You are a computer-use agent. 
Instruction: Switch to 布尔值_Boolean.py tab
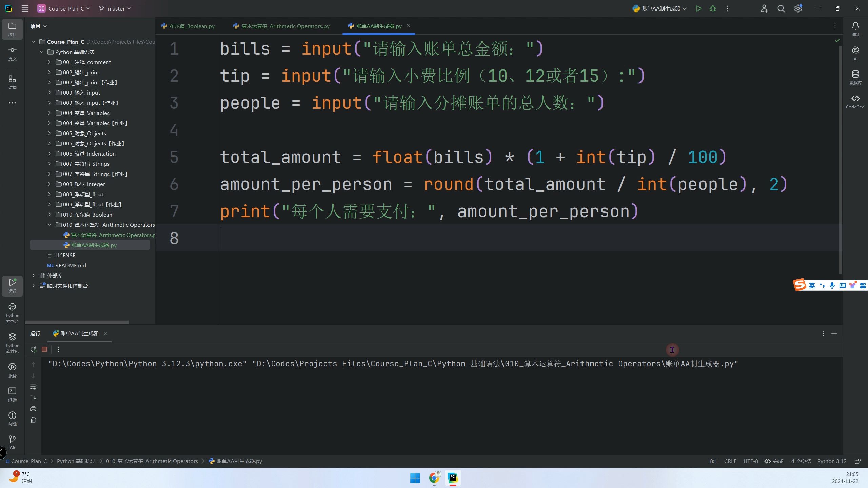point(188,26)
